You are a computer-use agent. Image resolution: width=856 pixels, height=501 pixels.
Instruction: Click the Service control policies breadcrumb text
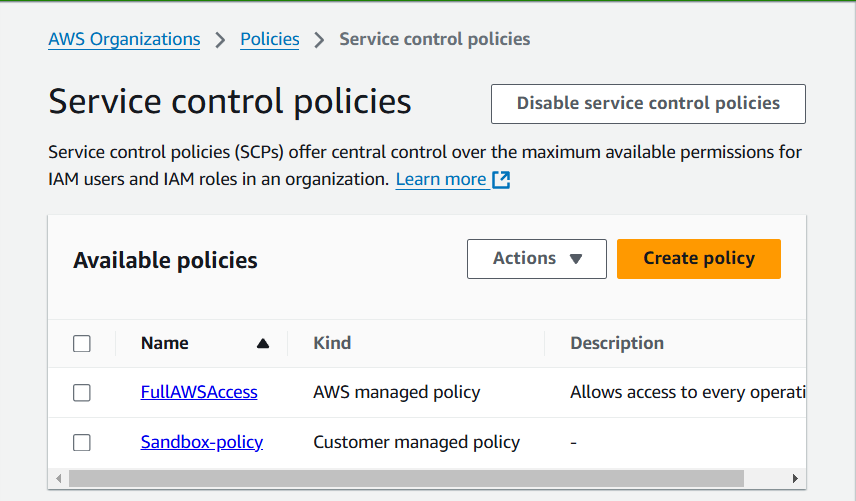click(x=435, y=39)
